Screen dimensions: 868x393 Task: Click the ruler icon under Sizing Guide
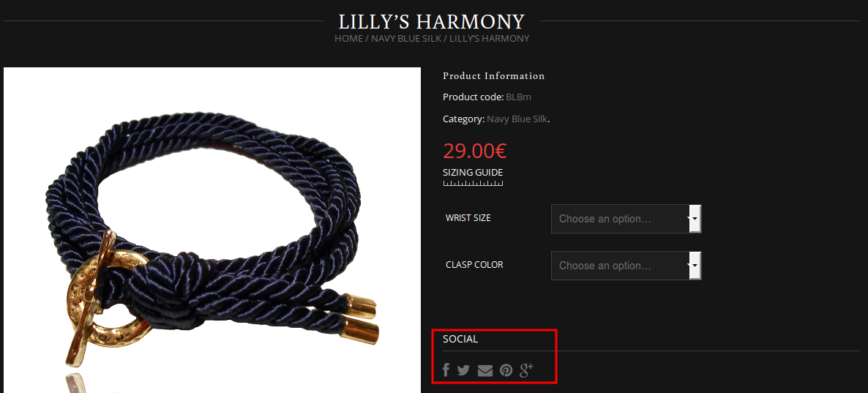473,183
